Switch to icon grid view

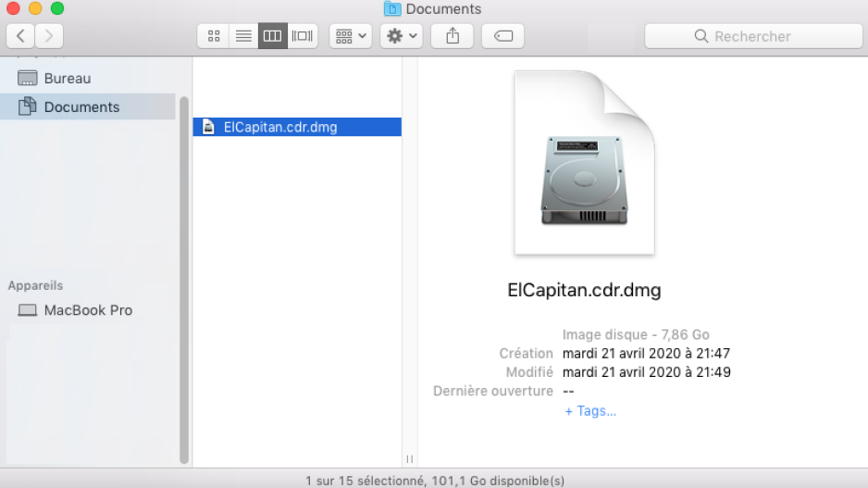click(x=213, y=36)
